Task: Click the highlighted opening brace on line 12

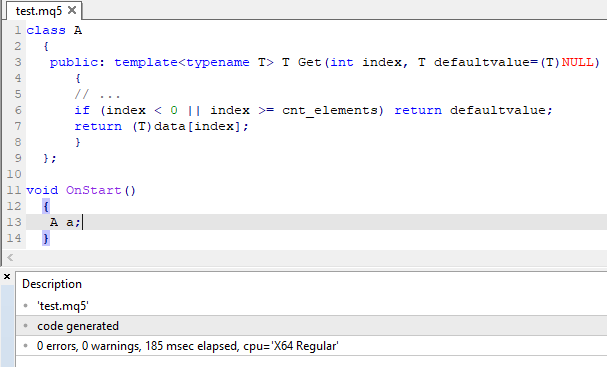Action: pos(46,206)
